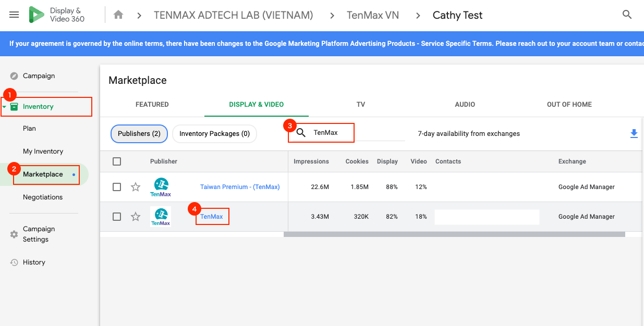Star the Taiwan Premium - (TenMax) publisher
Image resolution: width=644 pixels, height=326 pixels.
(x=136, y=187)
